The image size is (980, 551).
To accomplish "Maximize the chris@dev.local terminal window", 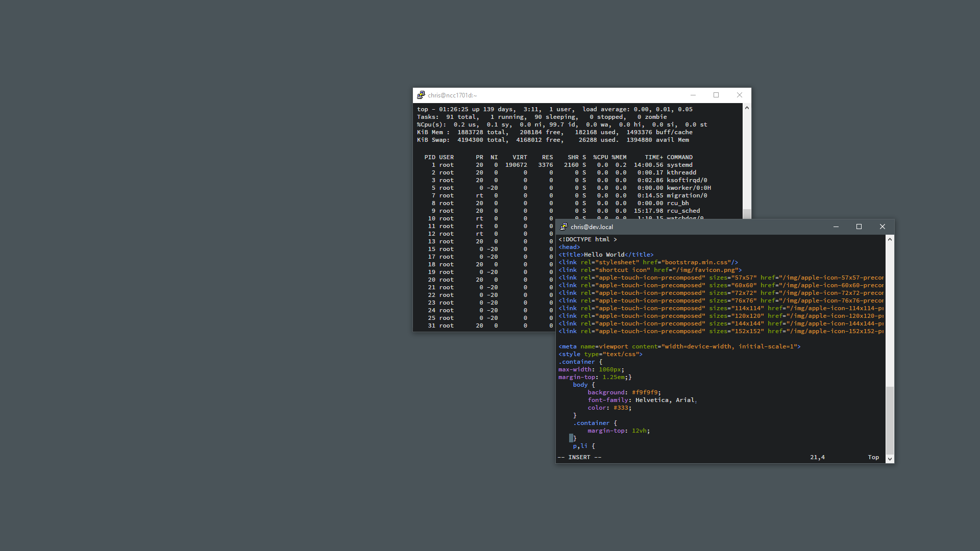I will pyautogui.click(x=859, y=227).
